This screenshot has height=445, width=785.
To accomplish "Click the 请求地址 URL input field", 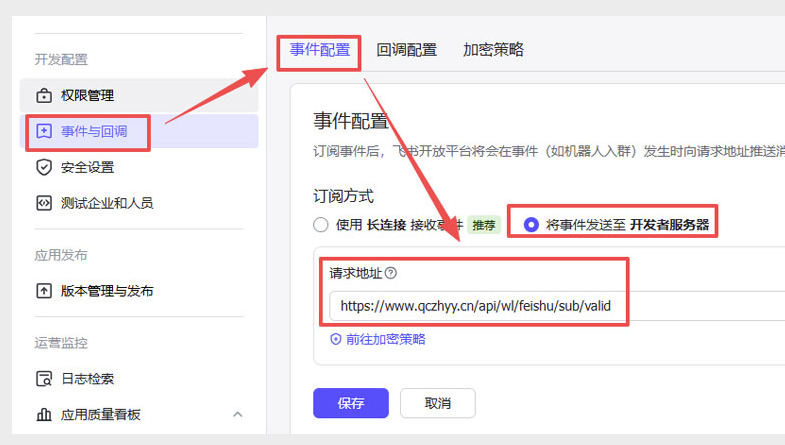I will [x=557, y=306].
